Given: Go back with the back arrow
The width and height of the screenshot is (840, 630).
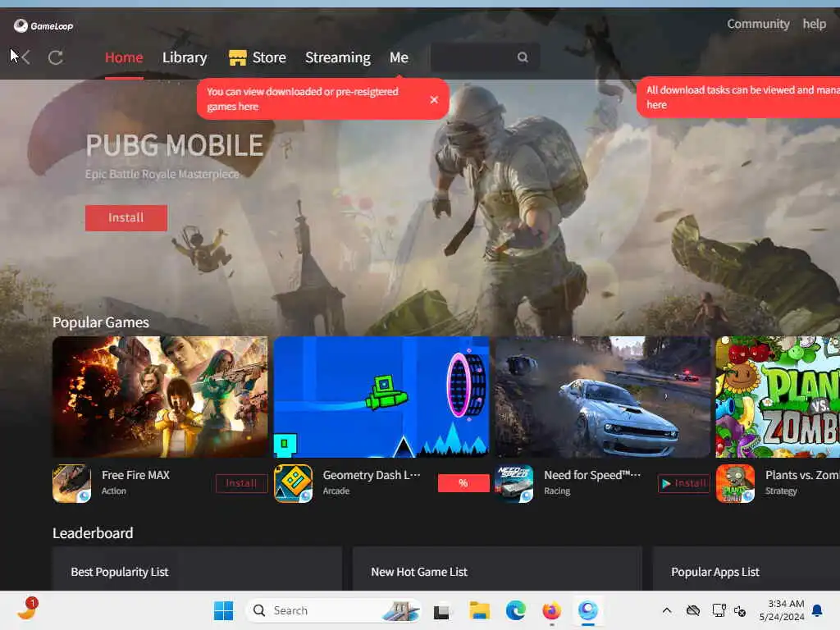Looking at the screenshot, I should (25, 57).
